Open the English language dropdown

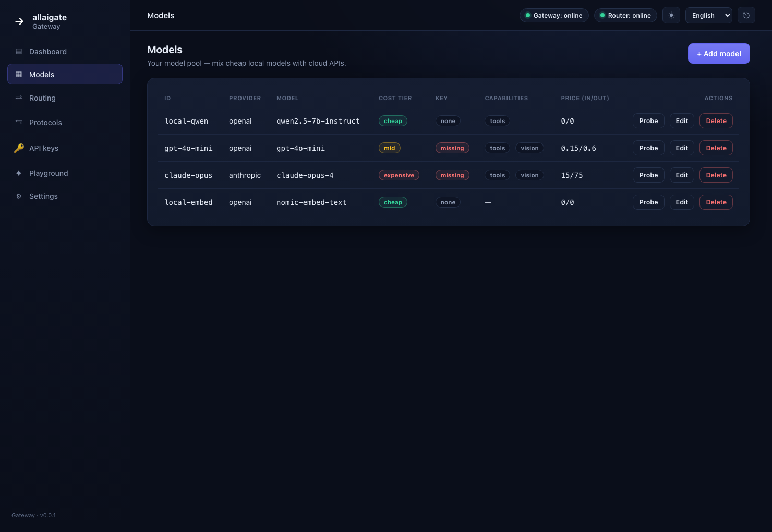[709, 15]
